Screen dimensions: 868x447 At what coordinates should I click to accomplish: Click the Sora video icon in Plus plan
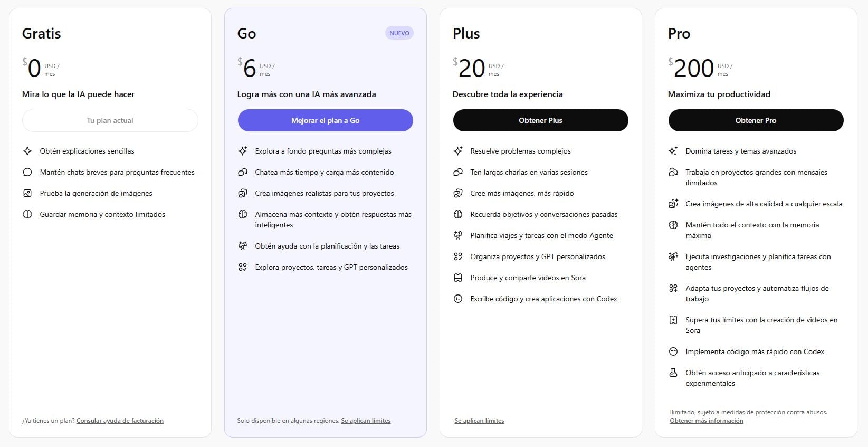coord(457,278)
